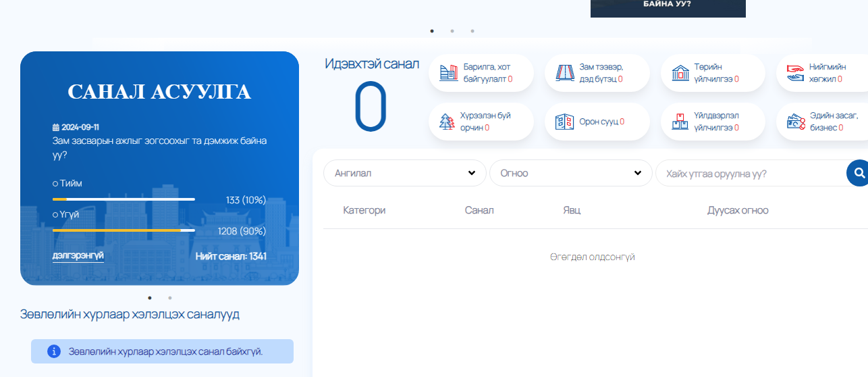Click the Зам тээвэр, дэд бүтэц label

point(602,73)
